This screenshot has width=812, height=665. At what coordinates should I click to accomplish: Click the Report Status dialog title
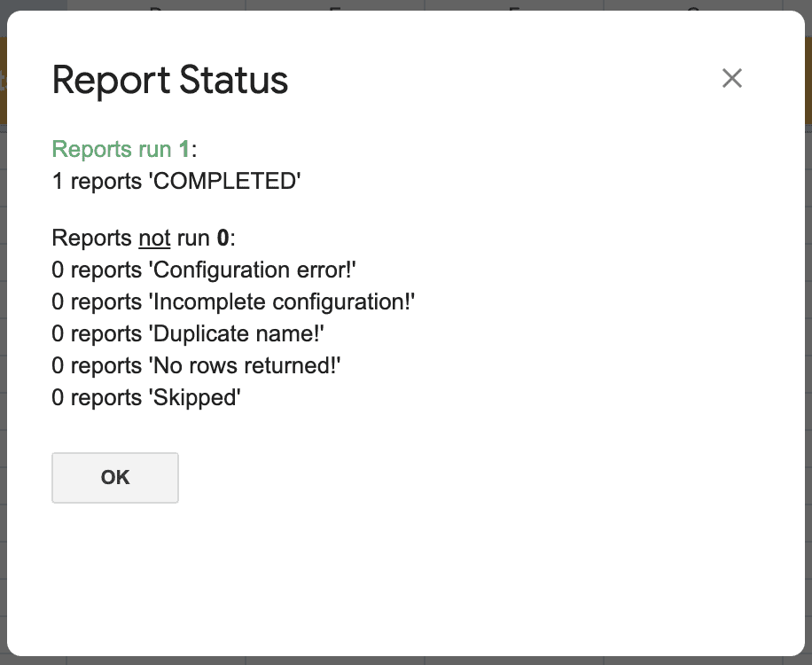pos(170,81)
